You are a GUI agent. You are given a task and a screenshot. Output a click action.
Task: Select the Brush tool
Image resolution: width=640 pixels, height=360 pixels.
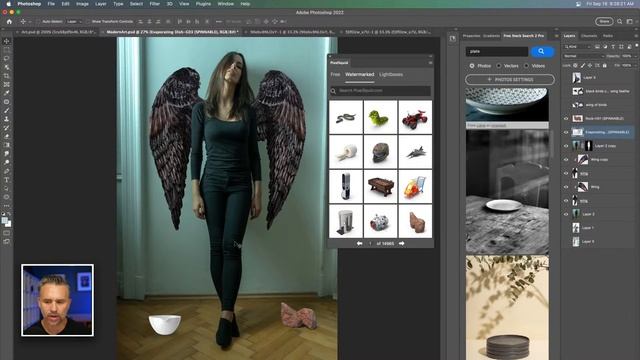click(7, 111)
